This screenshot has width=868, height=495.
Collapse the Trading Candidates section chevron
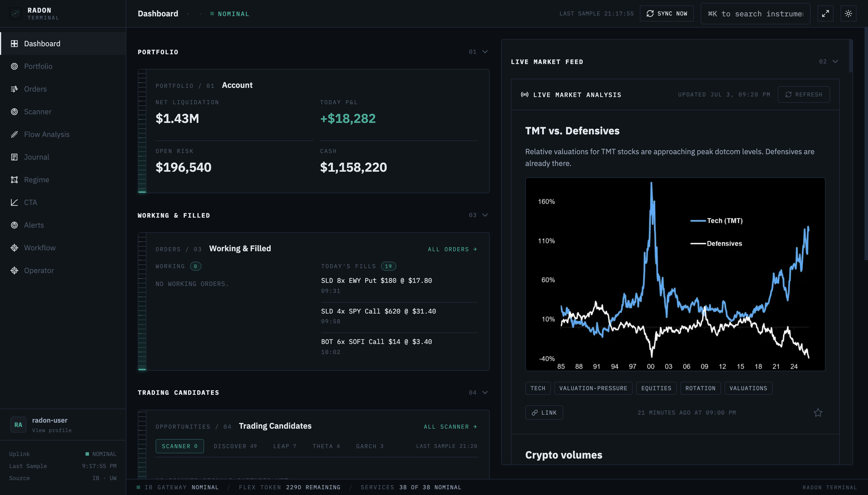pos(485,392)
